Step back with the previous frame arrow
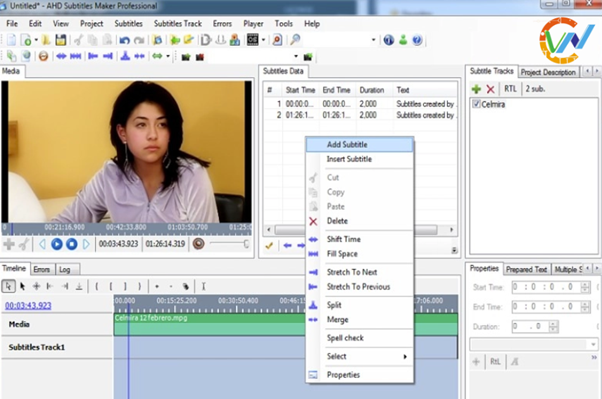Screen dimensions: 602x399 click(43, 244)
